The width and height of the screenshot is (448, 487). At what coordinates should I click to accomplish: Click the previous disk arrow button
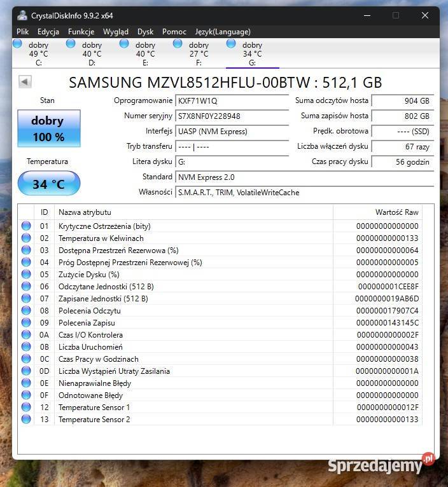pos(25,82)
